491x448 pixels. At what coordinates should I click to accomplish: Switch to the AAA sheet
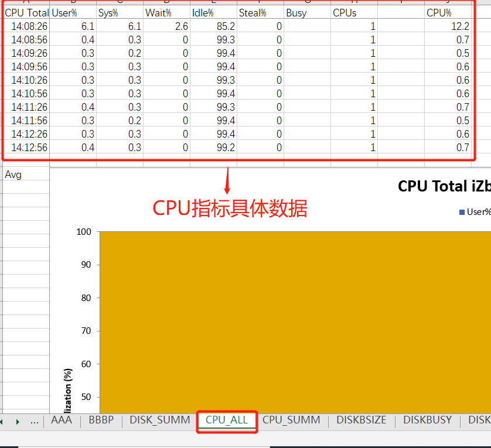pos(62,420)
